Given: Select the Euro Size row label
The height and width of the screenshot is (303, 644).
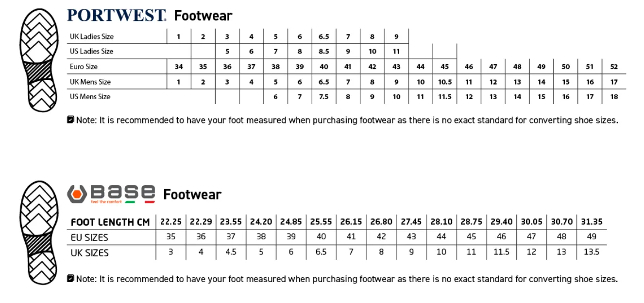Looking at the screenshot, I should 84,67.
